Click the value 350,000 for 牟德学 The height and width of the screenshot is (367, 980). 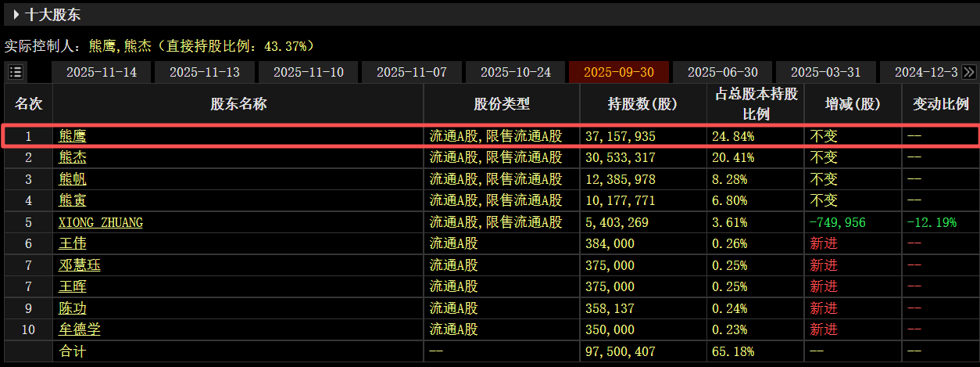click(610, 330)
